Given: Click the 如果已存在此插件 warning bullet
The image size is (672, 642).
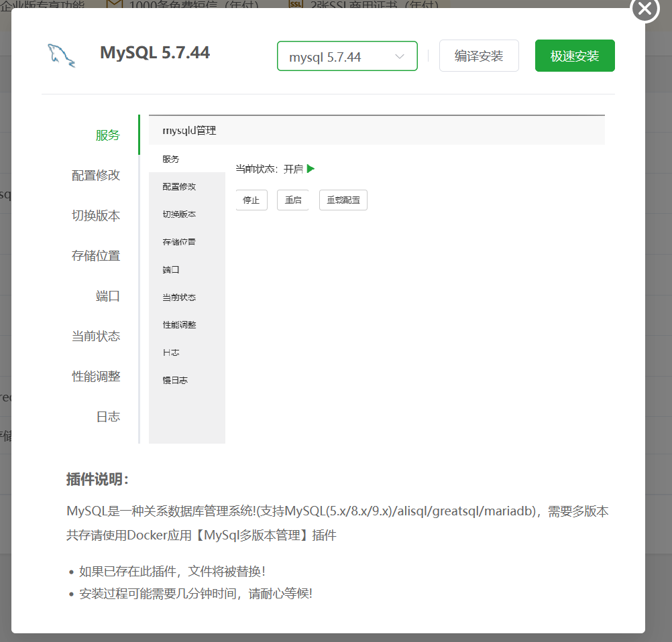Looking at the screenshot, I should tap(172, 572).
